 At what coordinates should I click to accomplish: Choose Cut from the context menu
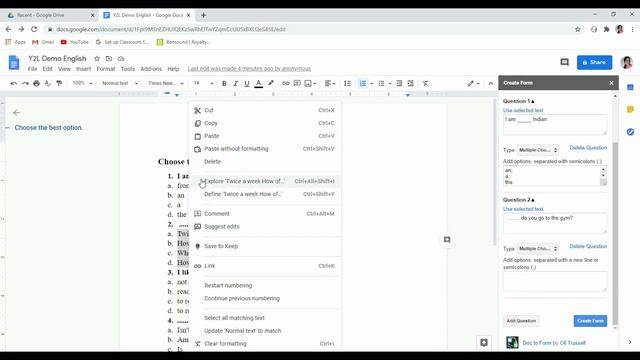pos(264,110)
